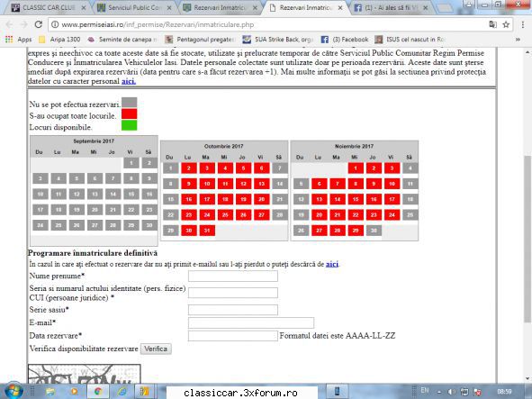Viewport: 532px width, 399px height.
Task: Follow the 'aici' data protection link
Action: (129, 81)
